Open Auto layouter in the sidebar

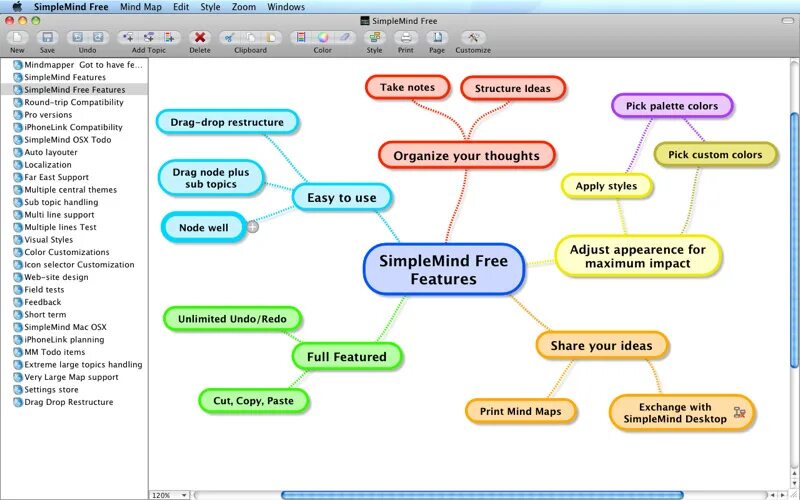[x=74, y=152]
